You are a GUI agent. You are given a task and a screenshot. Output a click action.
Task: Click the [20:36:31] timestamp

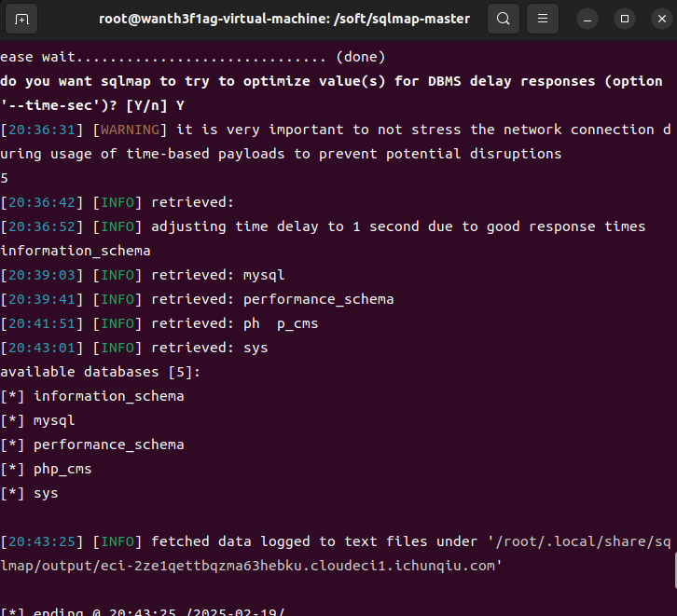point(45,130)
